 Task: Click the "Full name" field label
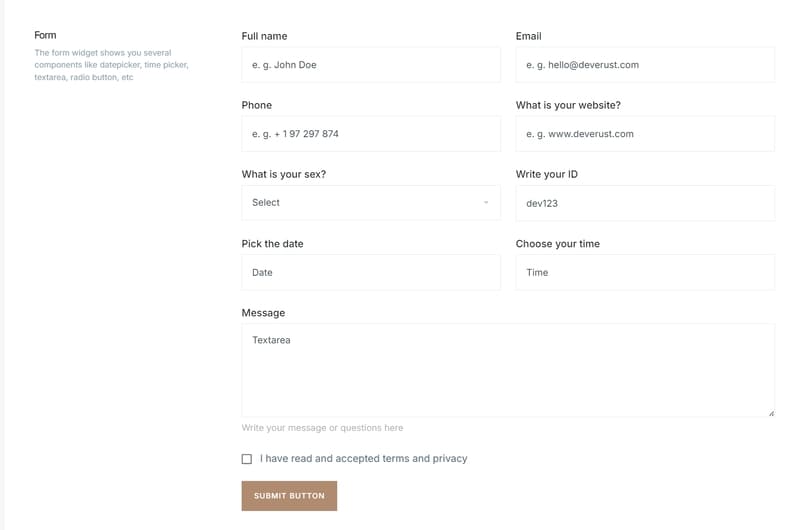264,36
